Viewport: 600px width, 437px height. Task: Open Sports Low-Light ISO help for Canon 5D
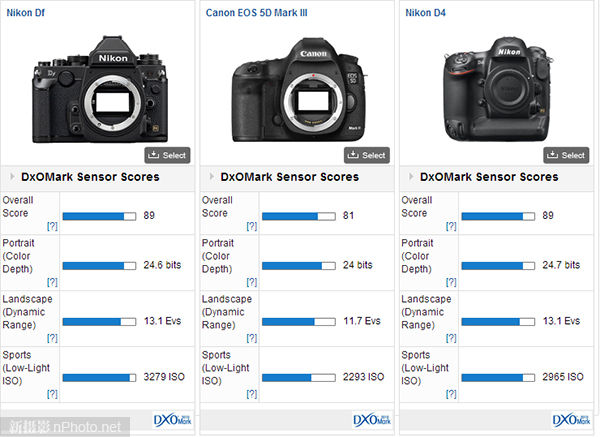[251, 394]
